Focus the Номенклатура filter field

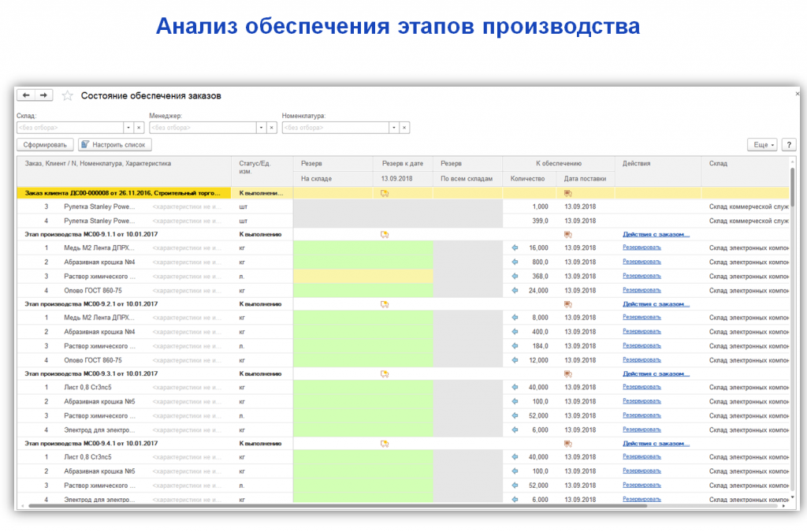(x=336, y=128)
